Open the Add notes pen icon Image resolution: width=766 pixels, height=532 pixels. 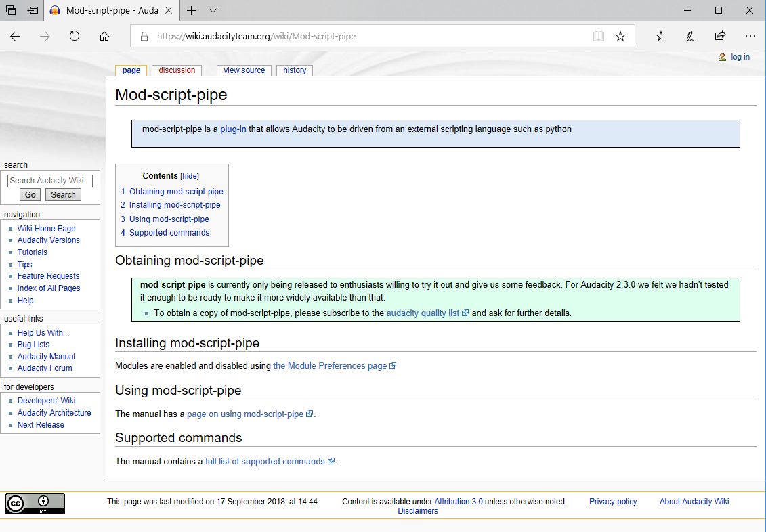point(691,37)
